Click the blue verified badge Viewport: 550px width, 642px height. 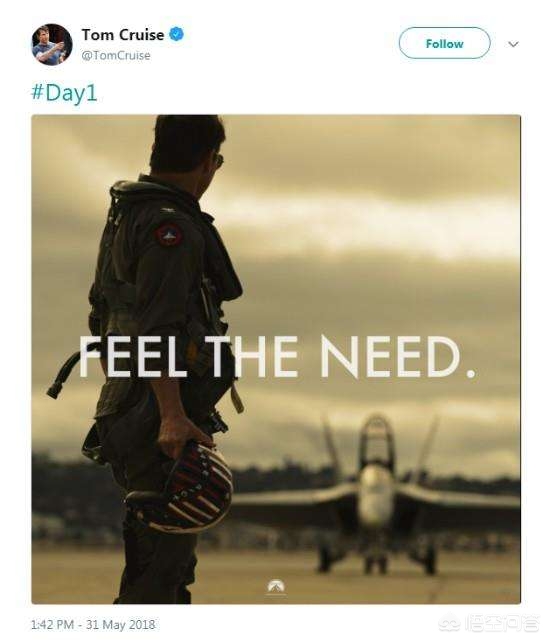(x=177, y=34)
